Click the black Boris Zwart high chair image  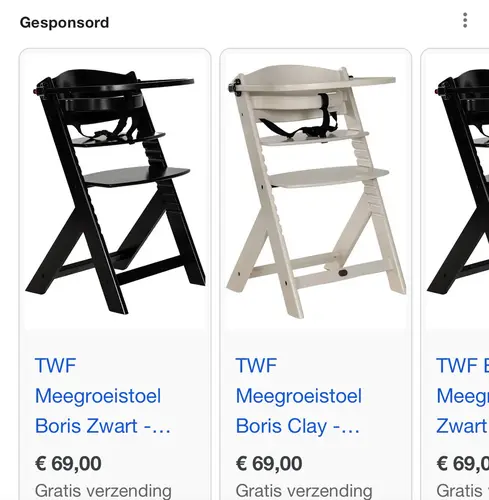click(x=115, y=190)
